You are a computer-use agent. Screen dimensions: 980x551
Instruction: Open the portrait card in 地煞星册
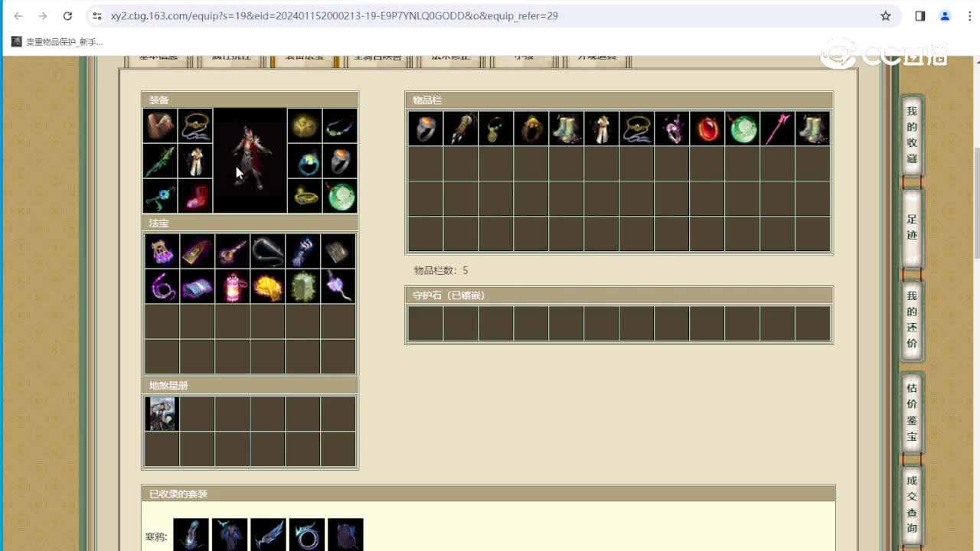(x=162, y=413)
